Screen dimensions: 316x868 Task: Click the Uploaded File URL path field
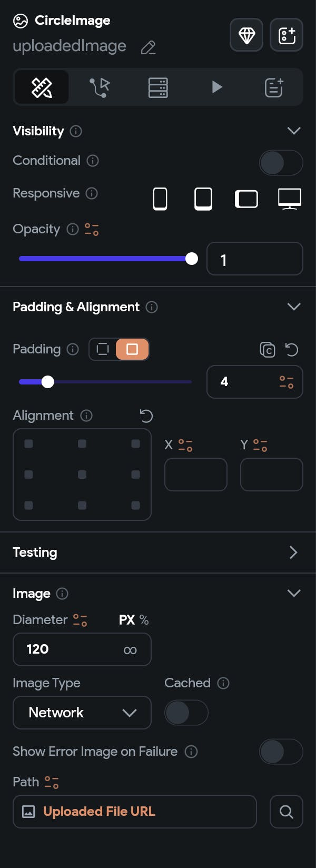pos(135,812)
